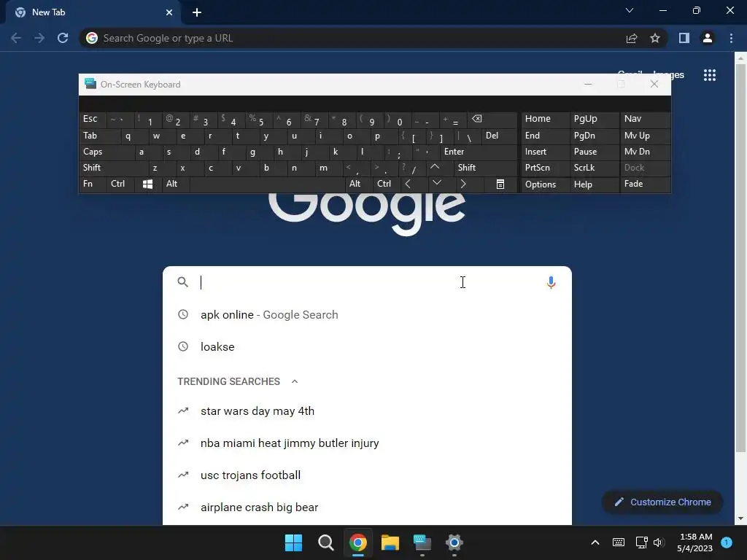Click the network tray icon
747x560 pixels.
641,542
